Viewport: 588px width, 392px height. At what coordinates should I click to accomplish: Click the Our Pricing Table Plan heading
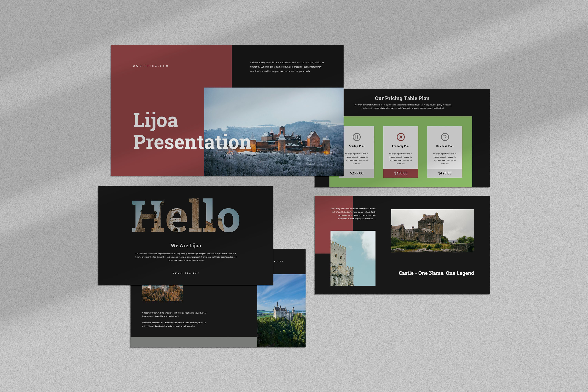[x=402, y=98]
